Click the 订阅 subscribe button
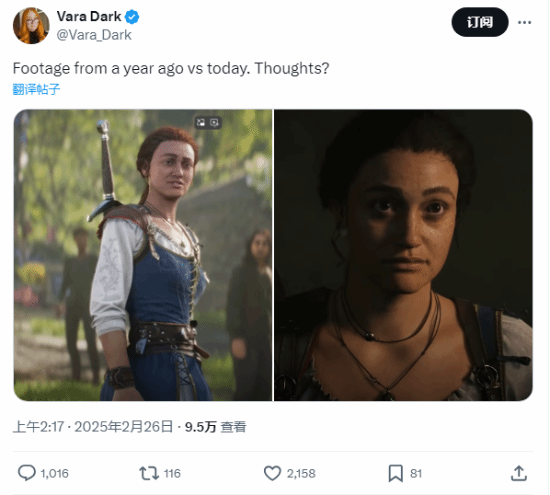 point(479,22)
